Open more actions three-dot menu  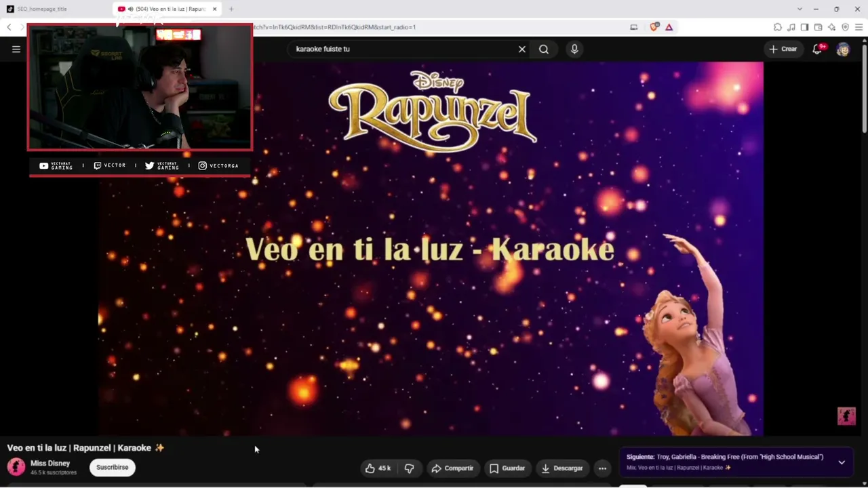pyautogui.click(x=602, y=468)
